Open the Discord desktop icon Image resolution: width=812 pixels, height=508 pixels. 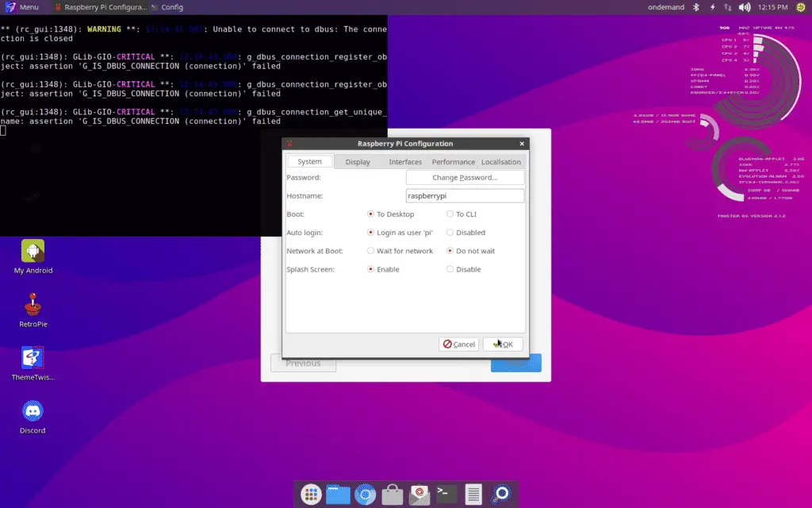(x=33, y=417)
